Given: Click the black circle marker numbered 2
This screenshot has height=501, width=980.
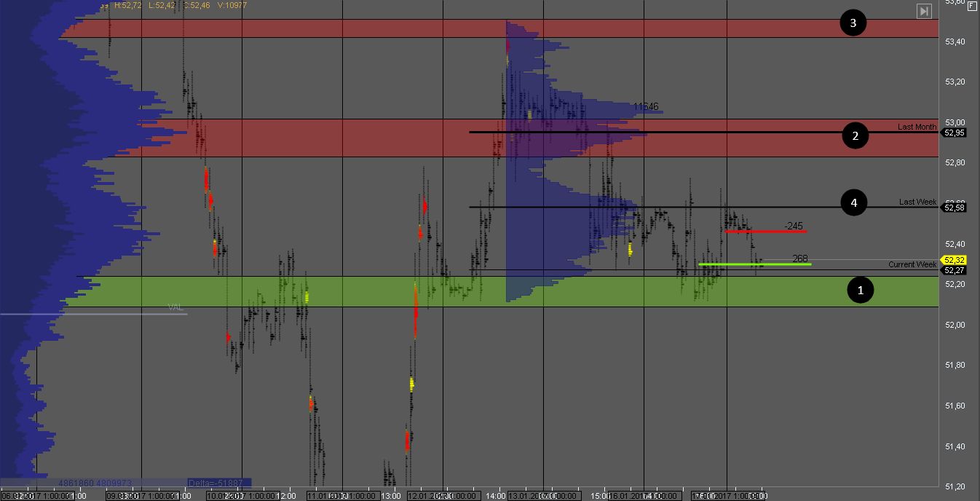Looking at the screenshot, I should coord(855,135).
